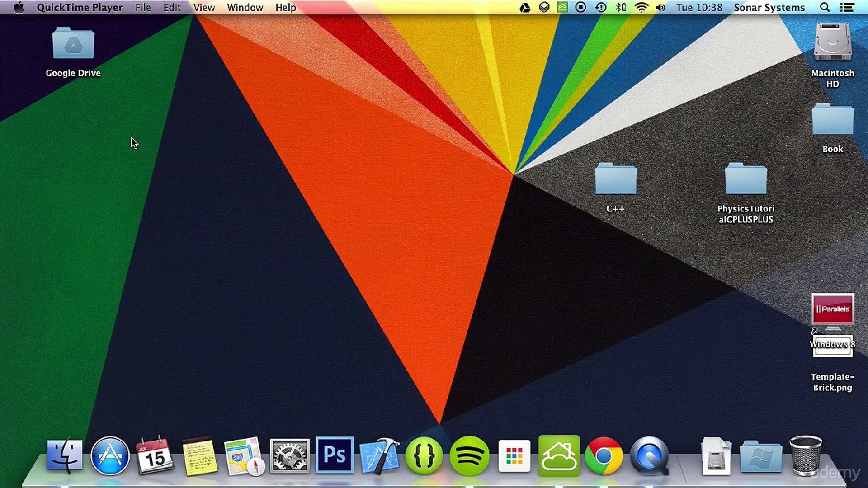Open the Window menu

tap(245, 8)
